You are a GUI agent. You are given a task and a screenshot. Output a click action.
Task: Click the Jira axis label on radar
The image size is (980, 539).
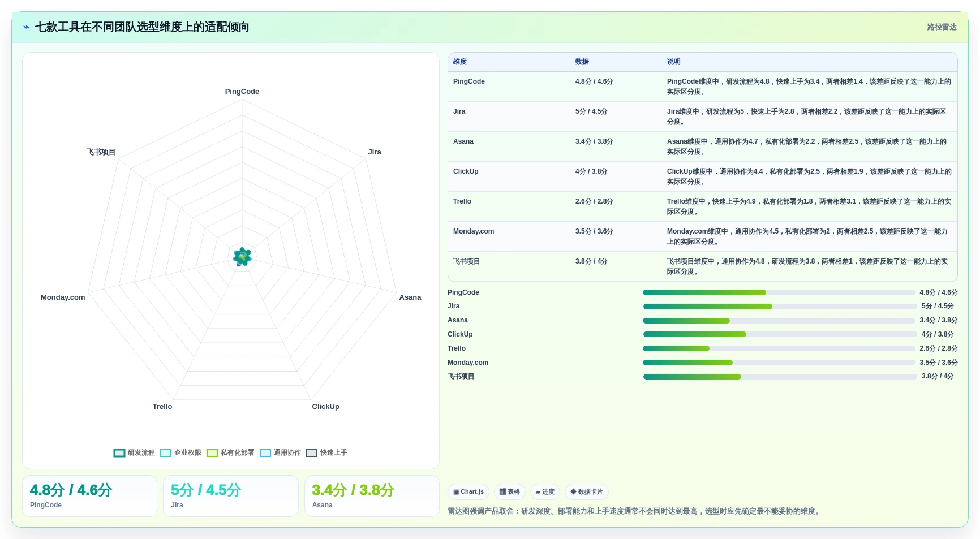pos(375,152)
